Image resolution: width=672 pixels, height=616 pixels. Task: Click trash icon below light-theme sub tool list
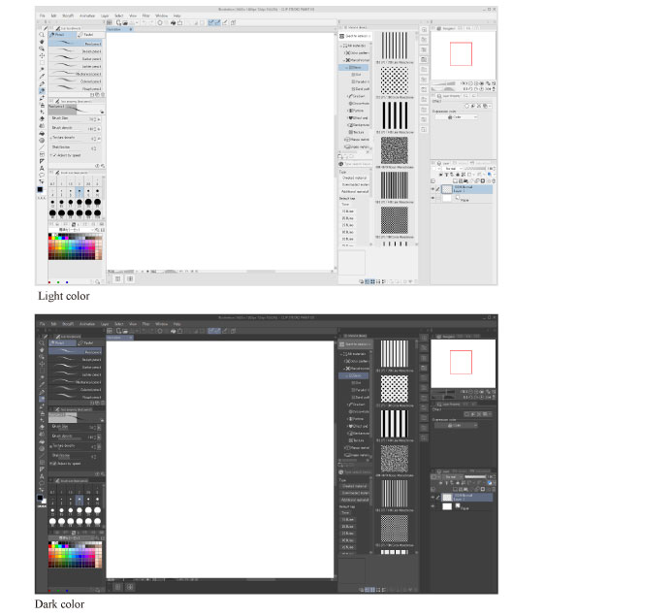(x=103, y=95)
